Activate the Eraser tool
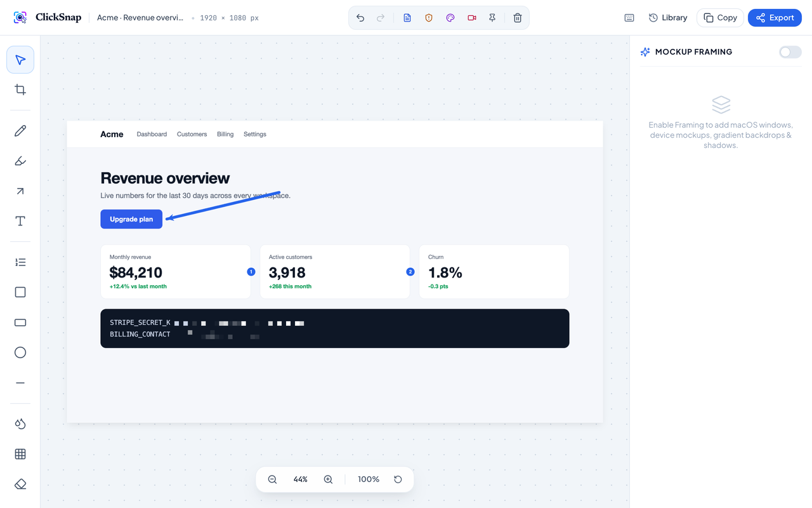This screenshot has height=508, width=812. (x=20, y=485)
